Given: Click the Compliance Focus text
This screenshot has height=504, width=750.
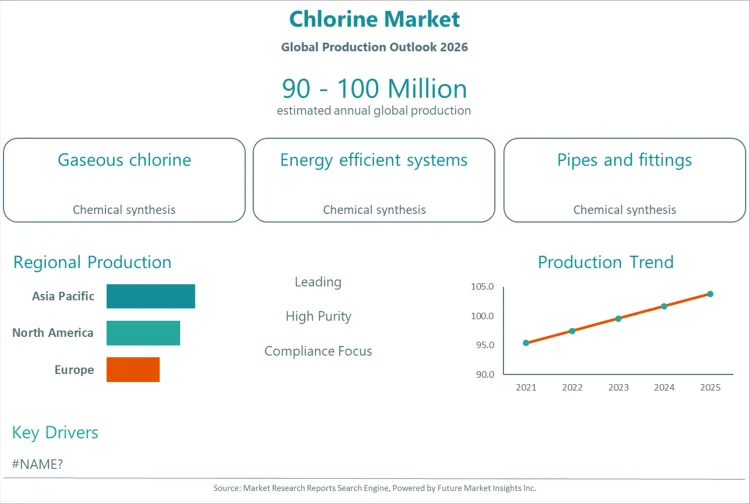Looking at the screenshot, I should click(x=318, y=351).
